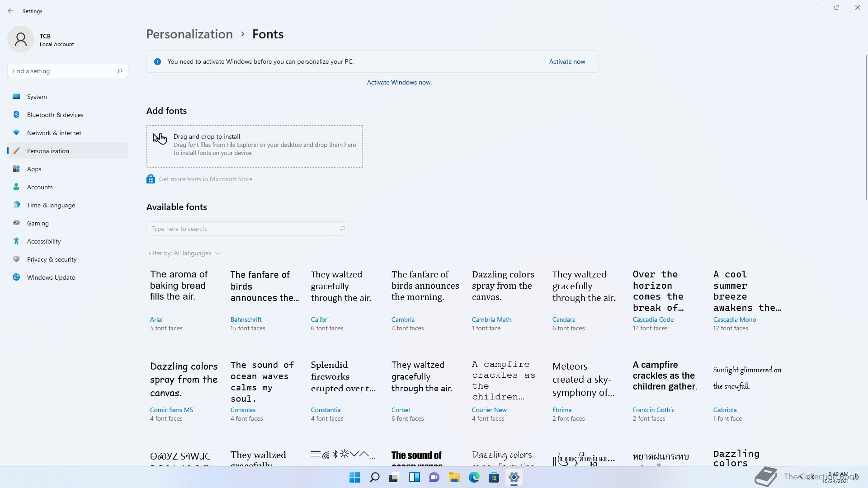Click "5 font faces" under Arial
The width and height of the screenshot is (868, 488).
coord(166,328)
